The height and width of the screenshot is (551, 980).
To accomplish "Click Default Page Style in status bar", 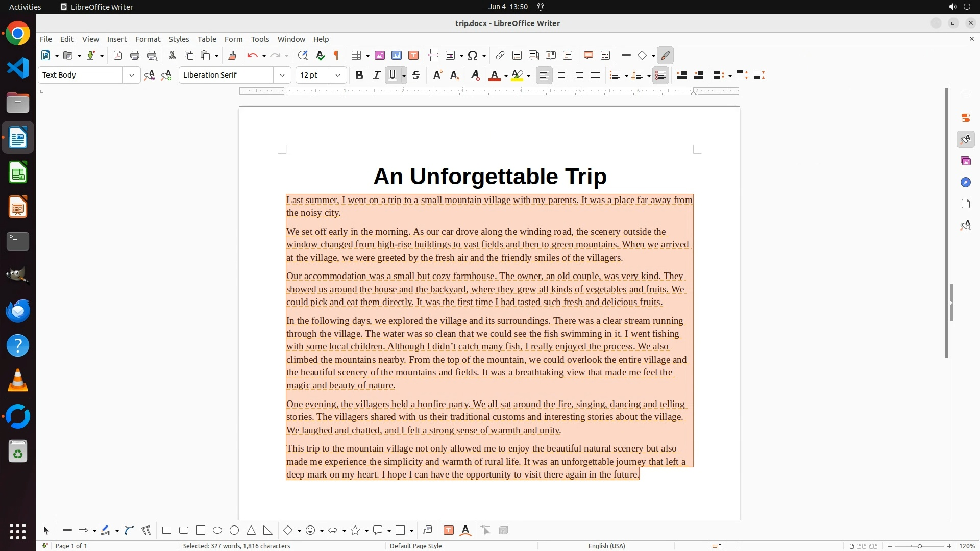I will [415, 546].
